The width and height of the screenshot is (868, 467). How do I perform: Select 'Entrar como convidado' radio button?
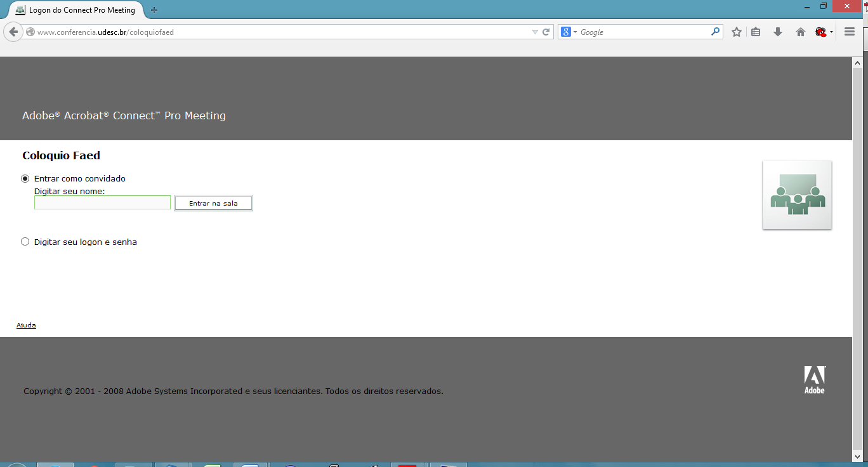coord(25,178)
